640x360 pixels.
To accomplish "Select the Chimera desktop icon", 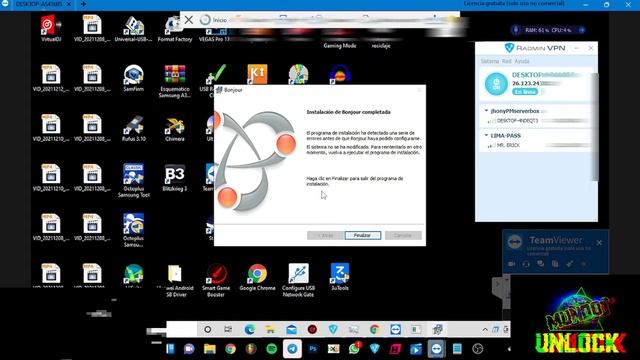I will (x=175, y=128).
